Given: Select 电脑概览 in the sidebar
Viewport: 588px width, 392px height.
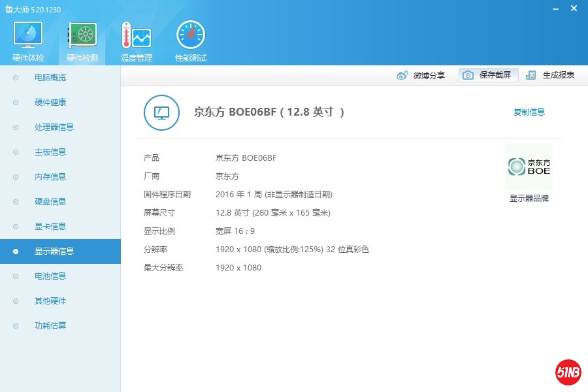Looking at the screenshot, I should click(x=50, y=78).
